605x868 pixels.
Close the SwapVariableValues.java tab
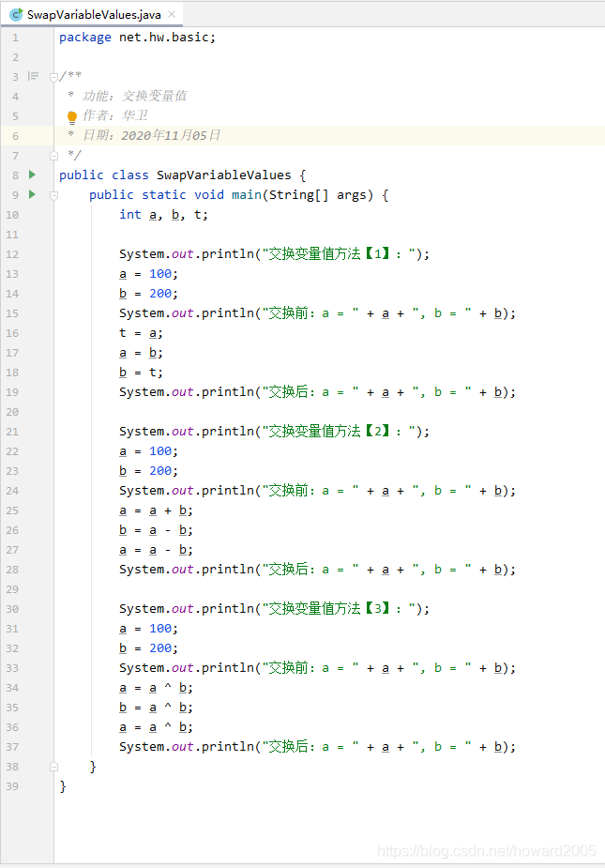pos(172,14)
